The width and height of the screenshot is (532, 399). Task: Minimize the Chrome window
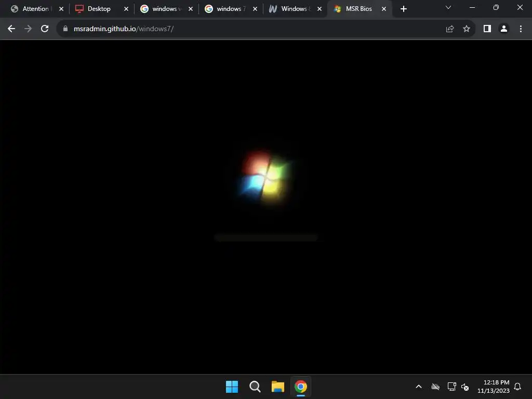pos(472,7)
